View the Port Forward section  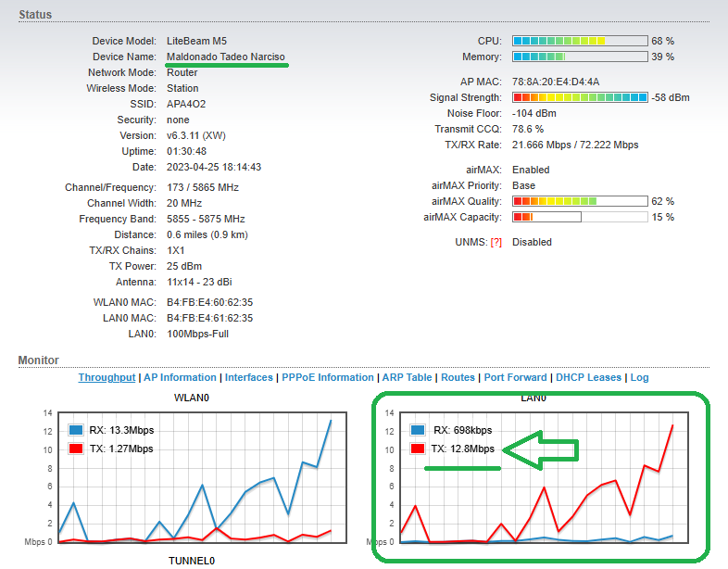click(x=515, y=377)
